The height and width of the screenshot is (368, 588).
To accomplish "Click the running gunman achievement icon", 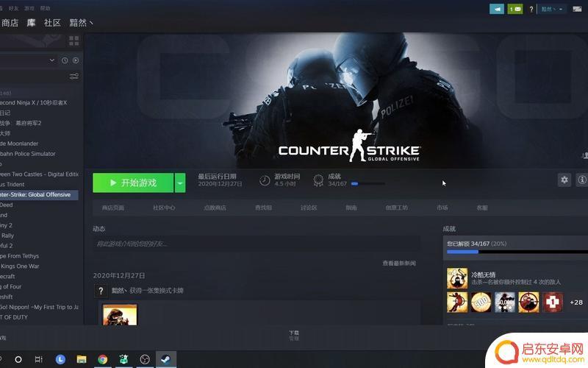I will (457, 302).
